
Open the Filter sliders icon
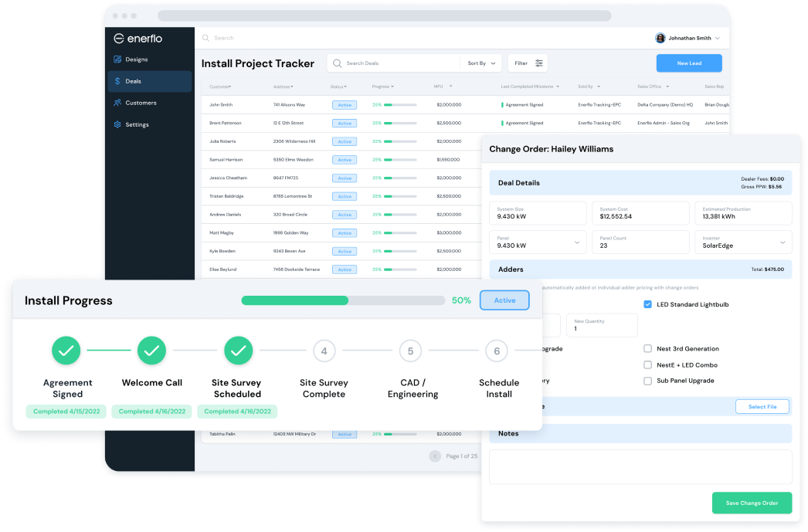[x=538, y=63]
